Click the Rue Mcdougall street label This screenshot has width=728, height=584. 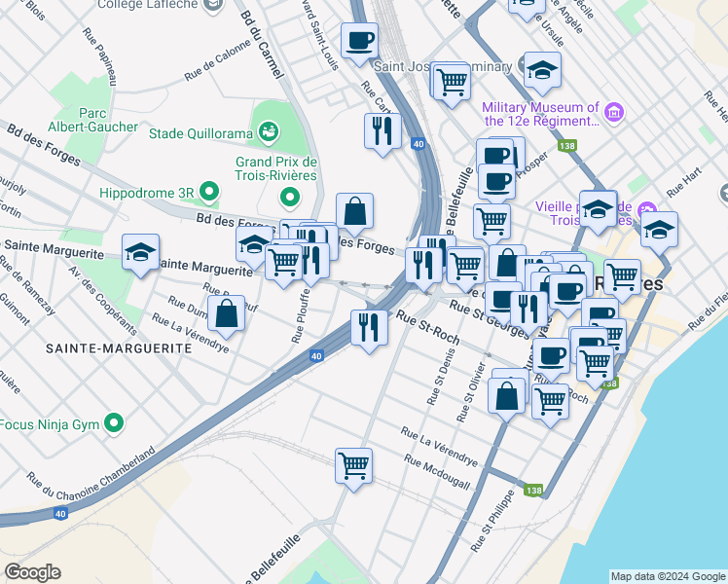437,472
